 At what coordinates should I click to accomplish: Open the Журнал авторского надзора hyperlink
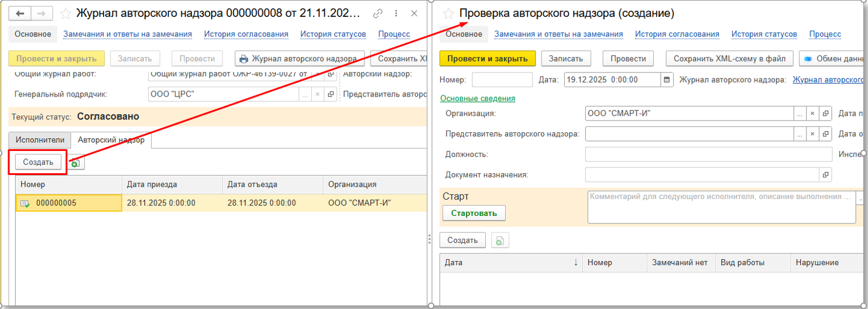coord(829,80)
